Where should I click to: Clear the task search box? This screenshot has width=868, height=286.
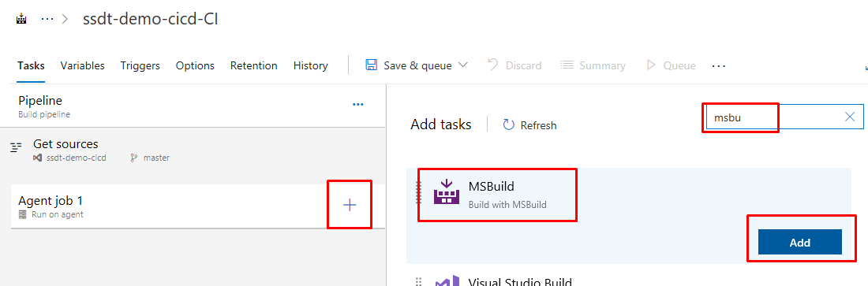tap(851, 117)
